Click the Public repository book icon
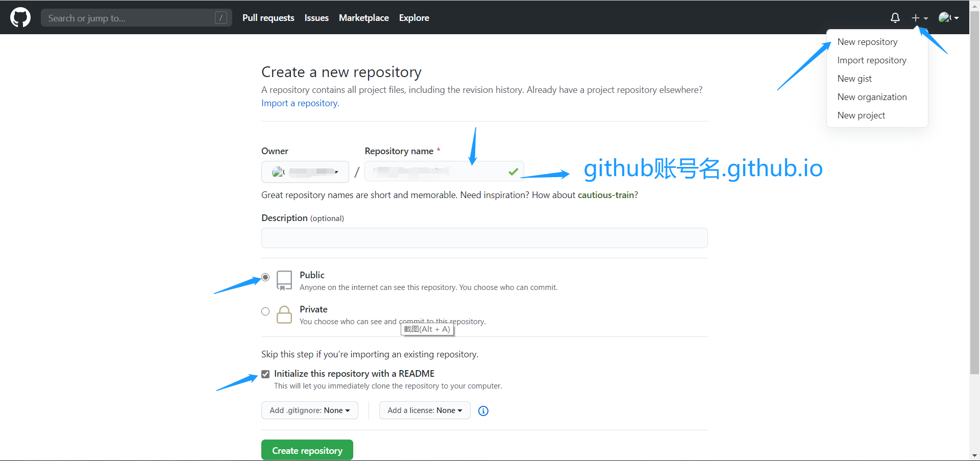The width and height of the screenshot is (980, 461). tap(284, 280)
